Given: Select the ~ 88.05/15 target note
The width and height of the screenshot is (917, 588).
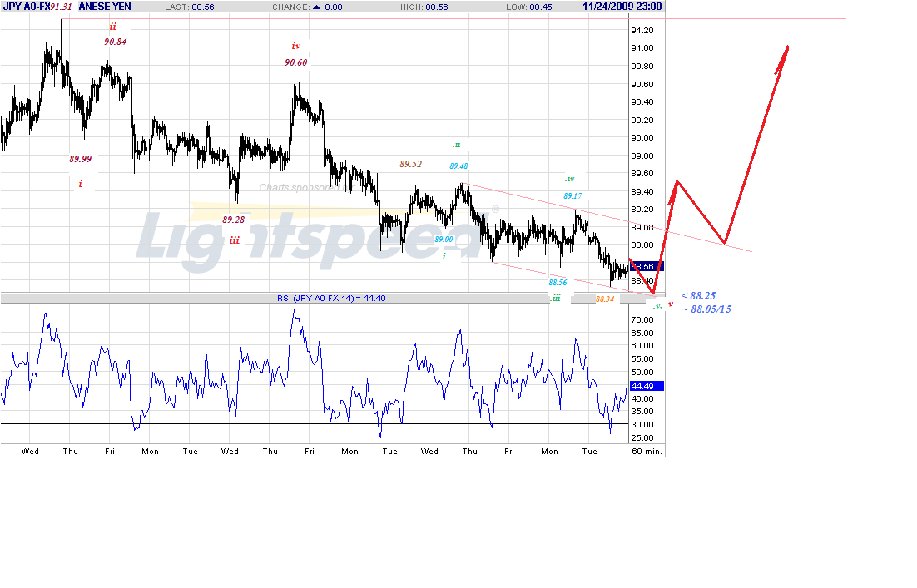Looking at the screenshot, I should coord(706,309).
